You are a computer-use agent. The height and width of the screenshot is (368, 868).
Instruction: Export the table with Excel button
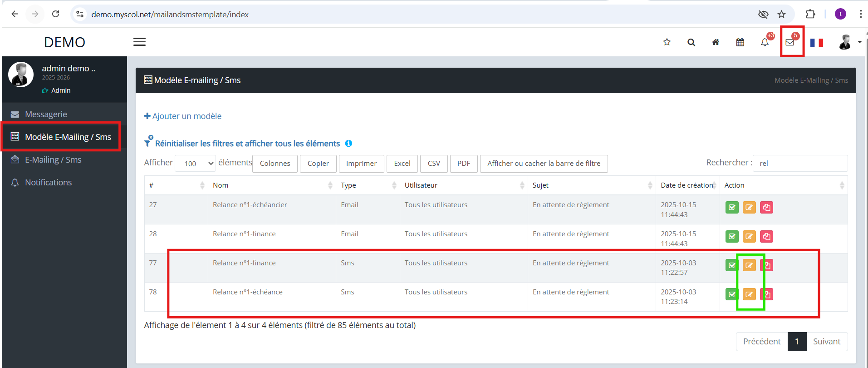coord(402,164)
